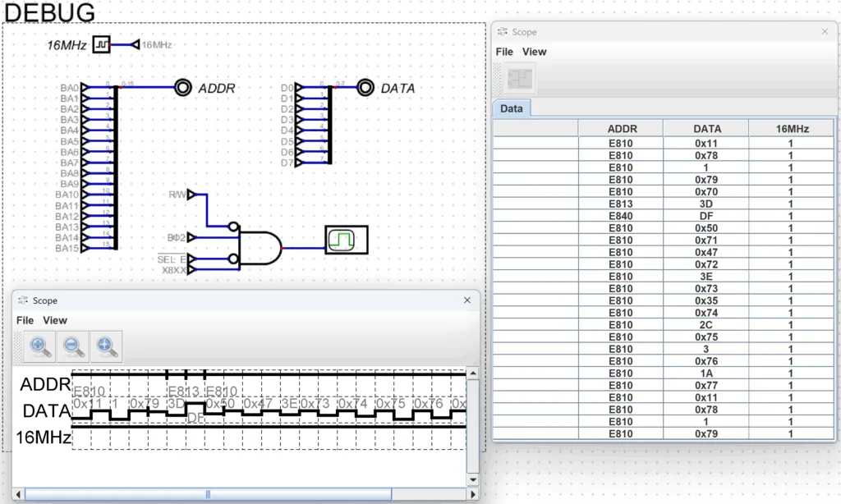Click the 0x70 data cell

point(706,191)
